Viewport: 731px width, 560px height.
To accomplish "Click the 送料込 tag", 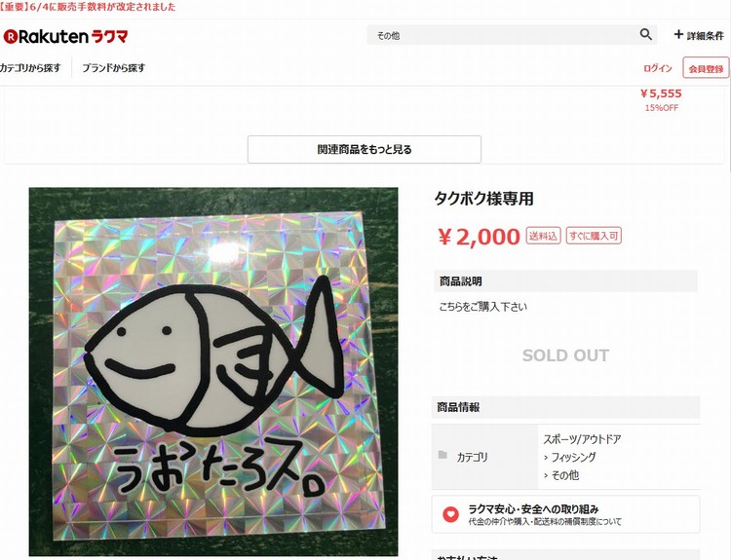I will [543, 236].
